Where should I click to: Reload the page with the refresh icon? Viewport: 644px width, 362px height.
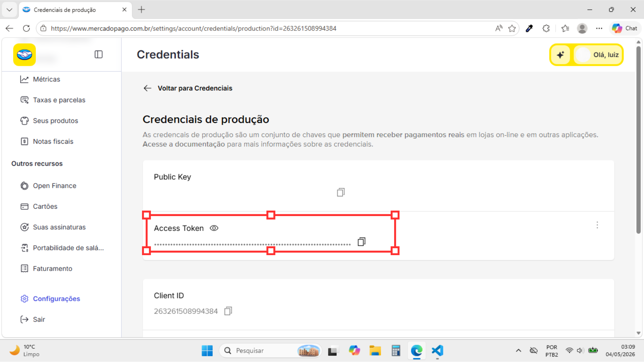pyautogui.click(x=26, y=28)
